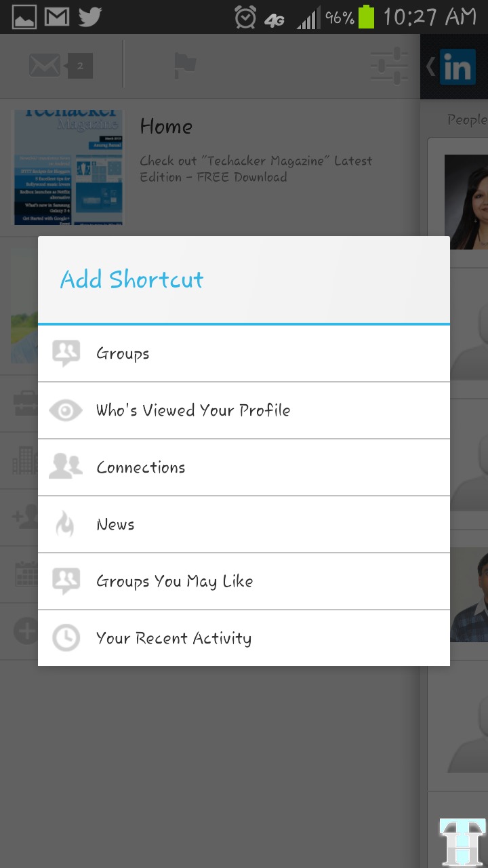Open Techacker Magazine cover thumbnail

pyautogui.click(x=68, y=167)
